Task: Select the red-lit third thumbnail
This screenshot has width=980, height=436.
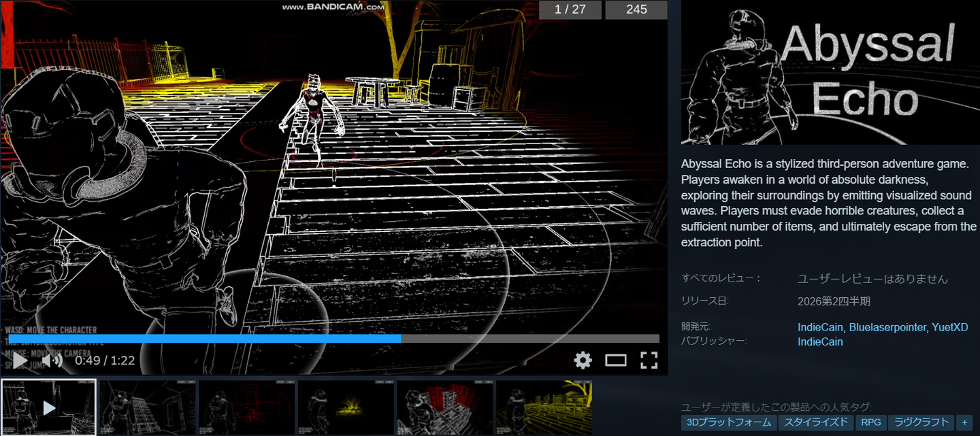Action: click(x=246, y=407)
